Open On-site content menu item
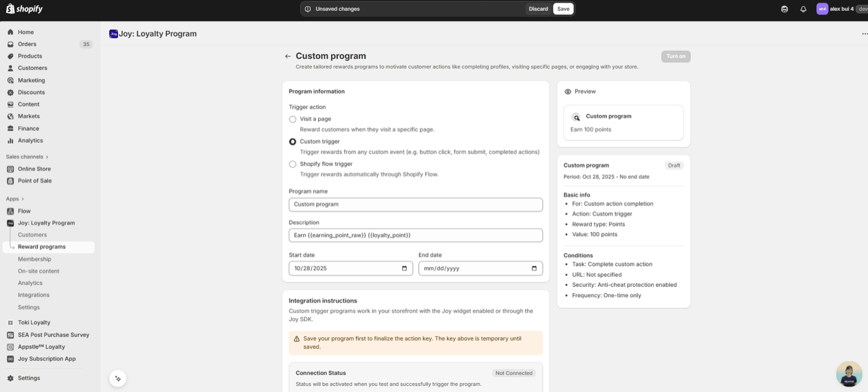Image resolution: width=868 pixels, height=392 pixels. coord(39,271)
